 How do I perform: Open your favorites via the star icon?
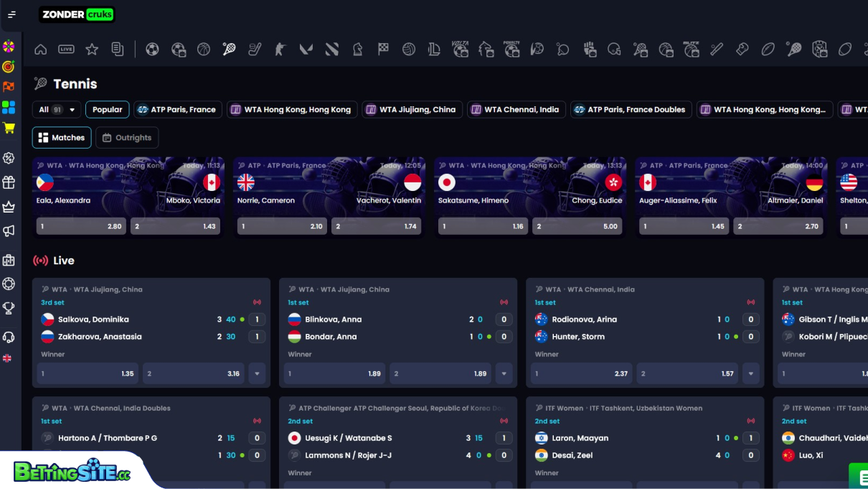click(91, 49)
